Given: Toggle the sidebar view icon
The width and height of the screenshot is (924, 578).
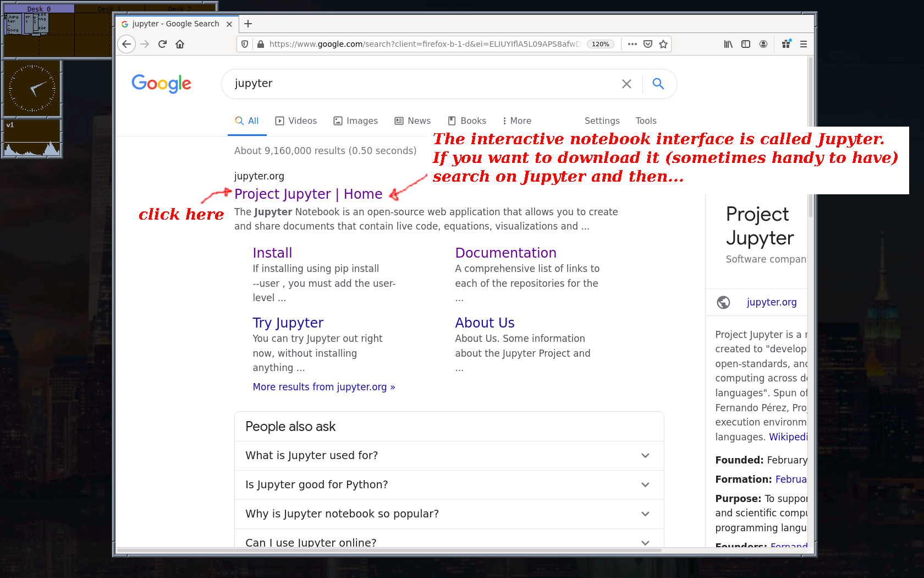Looking at the screenshot, I should coord(746,44).
